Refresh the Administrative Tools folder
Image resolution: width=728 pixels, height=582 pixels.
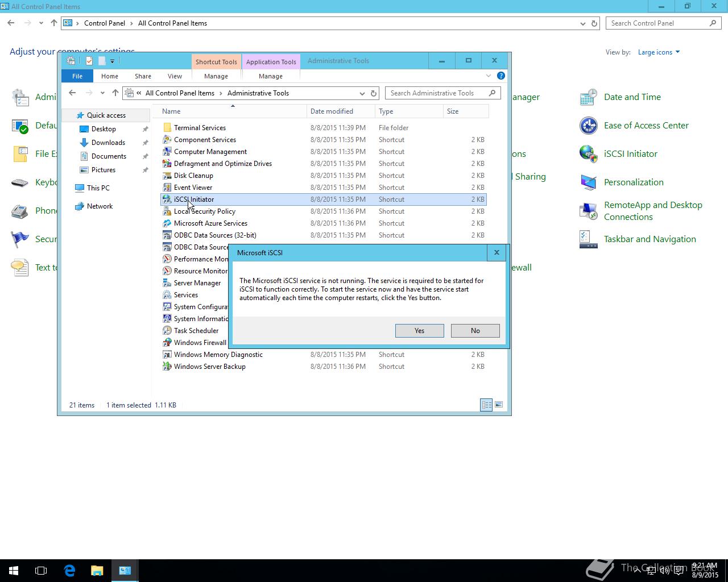tap(374, 93)
